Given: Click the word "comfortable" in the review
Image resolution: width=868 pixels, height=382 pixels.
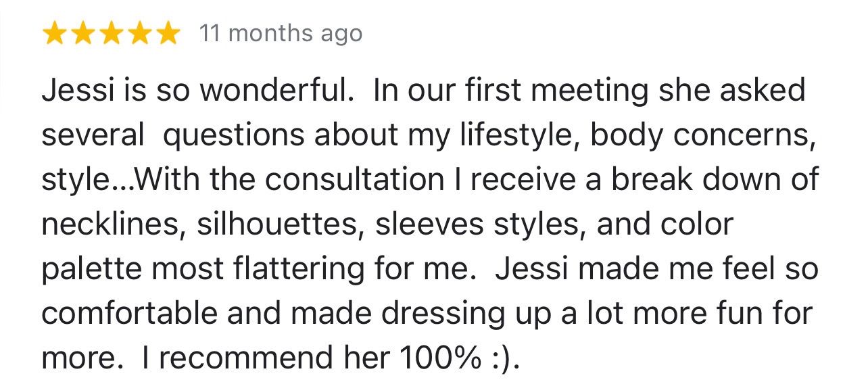Looking at the screenshot, I should [130, 314].
